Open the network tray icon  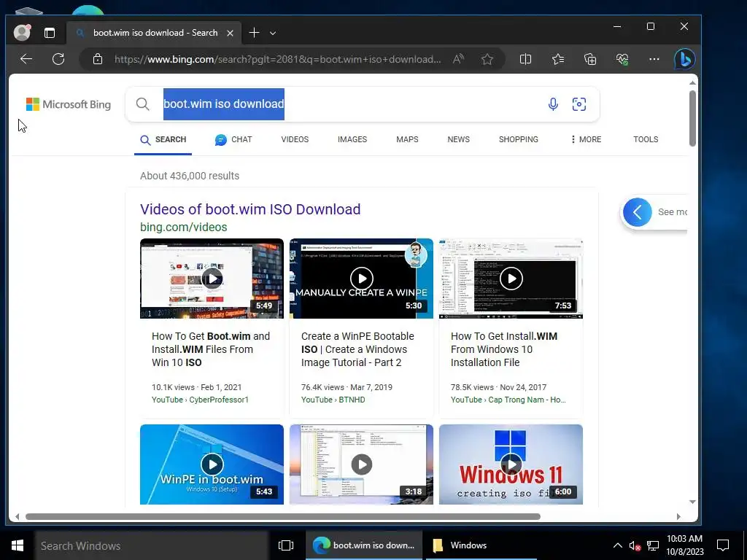(x=653, y=545)
